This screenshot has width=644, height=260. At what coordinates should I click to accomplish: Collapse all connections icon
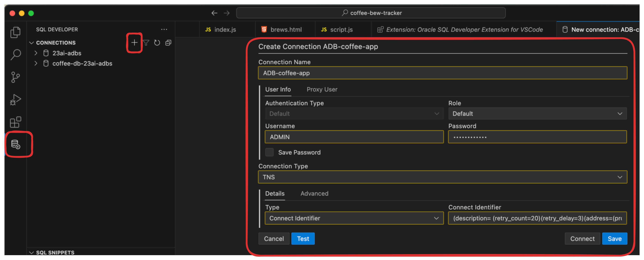pos(168,43)
